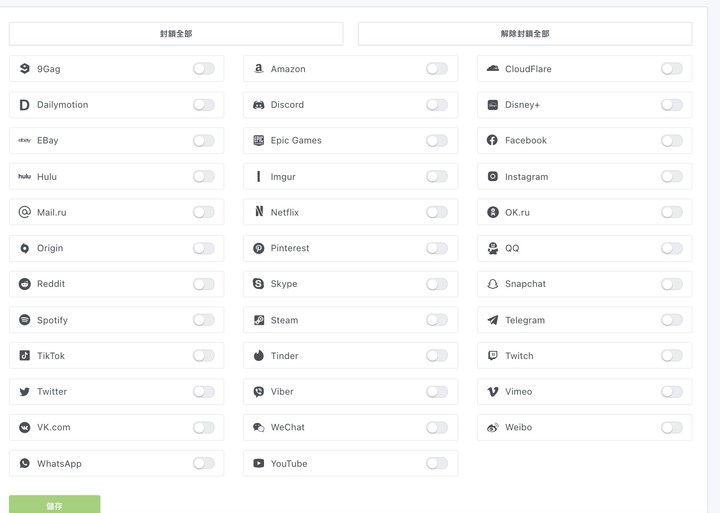Image resolution: width=720 pixels, height=513 pixels.
Task: Enable the Reddit block toggle
Action: [203, 284]
